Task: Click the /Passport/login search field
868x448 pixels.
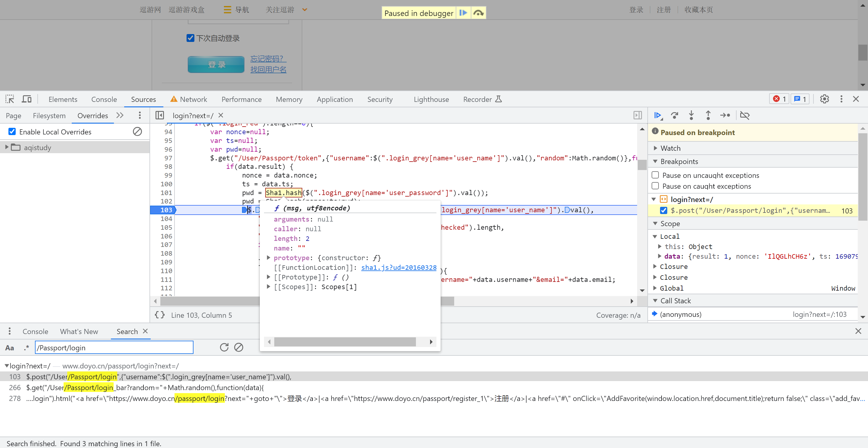Action: coord(114,348)
